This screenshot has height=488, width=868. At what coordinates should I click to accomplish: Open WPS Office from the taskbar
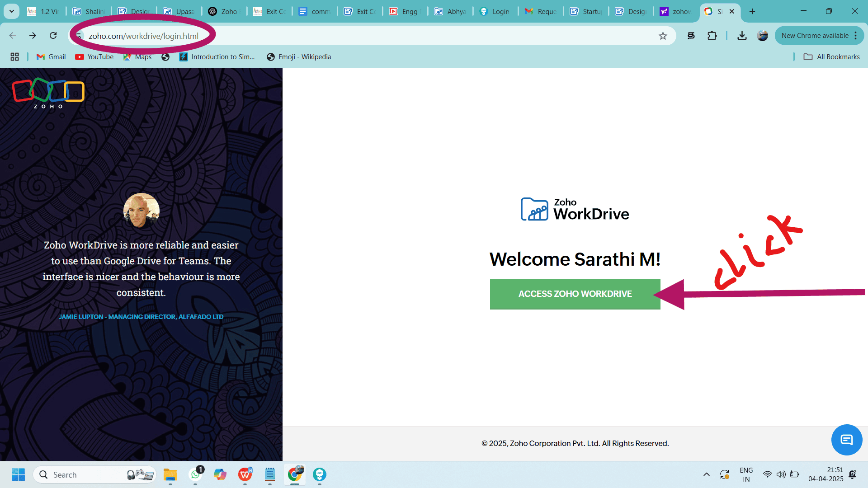245,474
